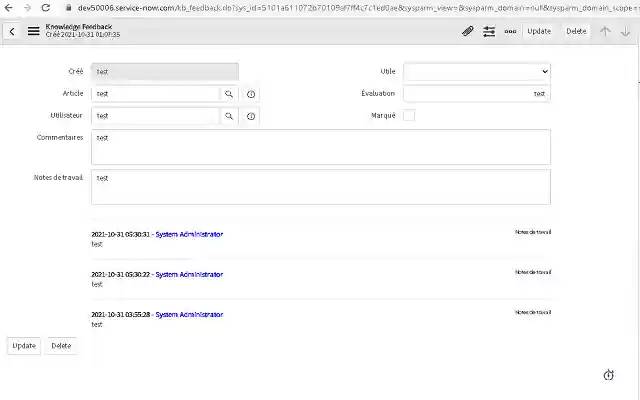
Task: Open Article lookup magnifier icon
Action: [x=229, y=94]
